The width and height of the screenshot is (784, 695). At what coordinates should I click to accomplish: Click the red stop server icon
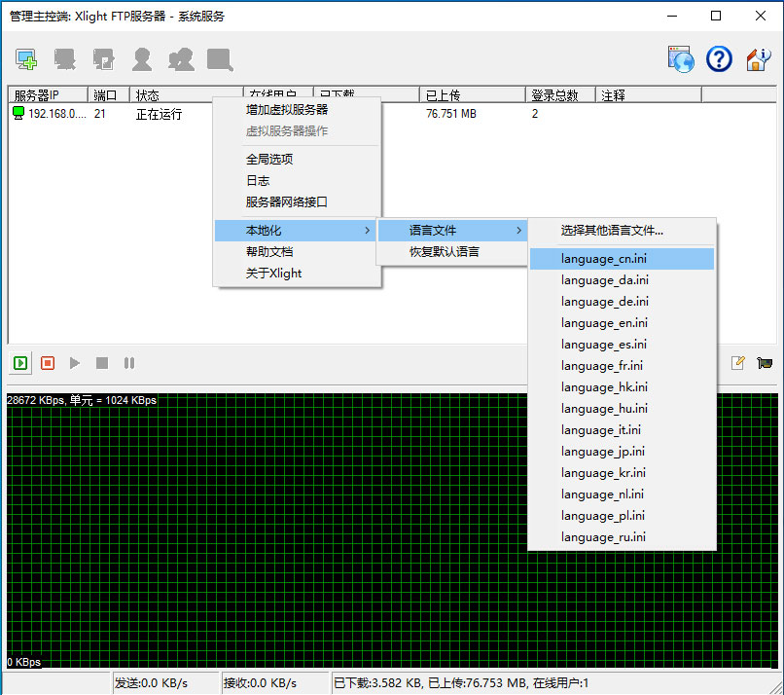point(48,363)
